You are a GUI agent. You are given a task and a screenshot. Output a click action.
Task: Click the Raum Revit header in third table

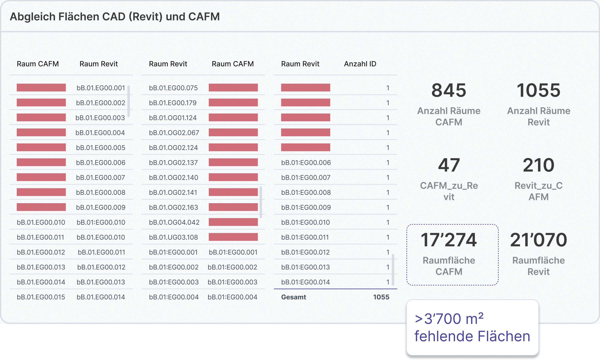coord(300,64)
